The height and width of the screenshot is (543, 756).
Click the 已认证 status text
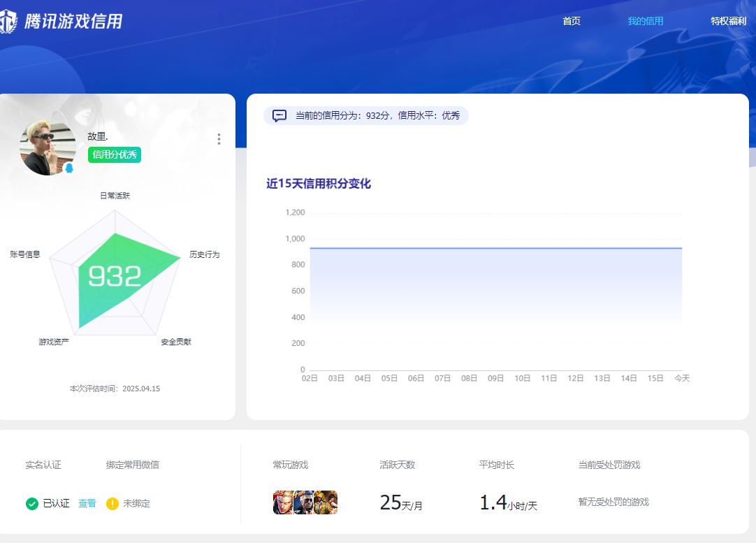pyautogui.click(x=57, y=503)
